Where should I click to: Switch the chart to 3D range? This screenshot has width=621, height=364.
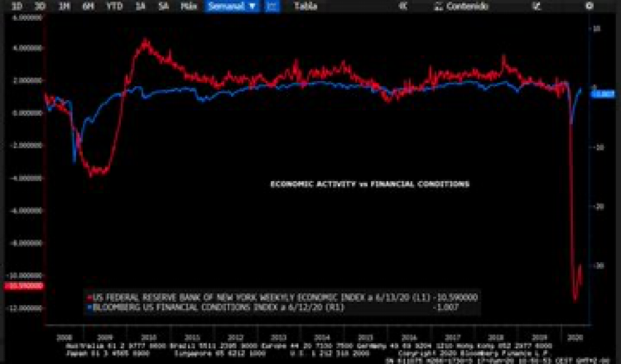pyautogui.click(x=41, y=6)
